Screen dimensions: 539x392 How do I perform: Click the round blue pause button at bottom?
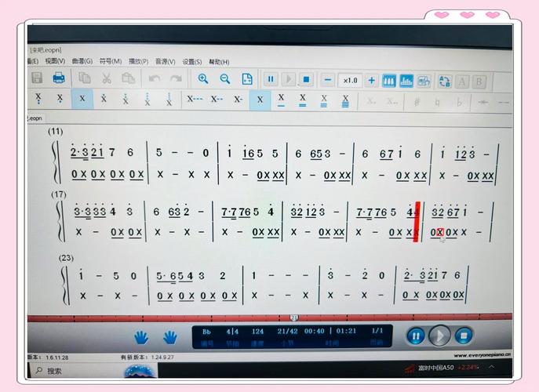pyautogui.click(x=416, y=336)
